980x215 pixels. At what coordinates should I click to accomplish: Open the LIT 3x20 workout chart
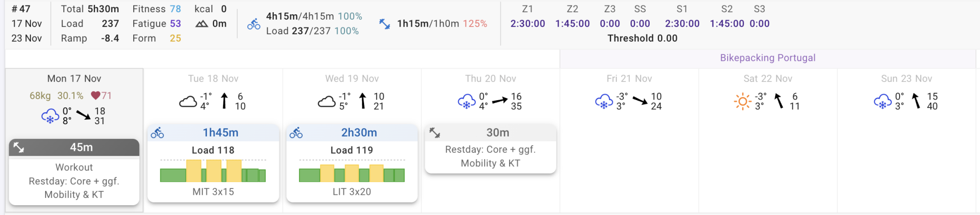(352, 171)
